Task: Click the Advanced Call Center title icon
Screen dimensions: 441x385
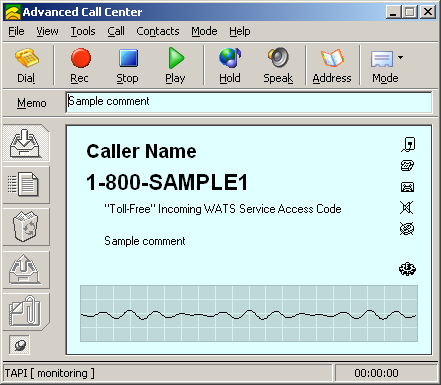Action: [x=13, y=12]
